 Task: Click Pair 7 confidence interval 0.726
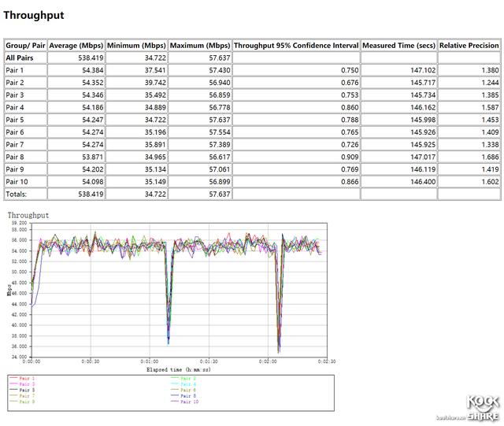(350, 144)
